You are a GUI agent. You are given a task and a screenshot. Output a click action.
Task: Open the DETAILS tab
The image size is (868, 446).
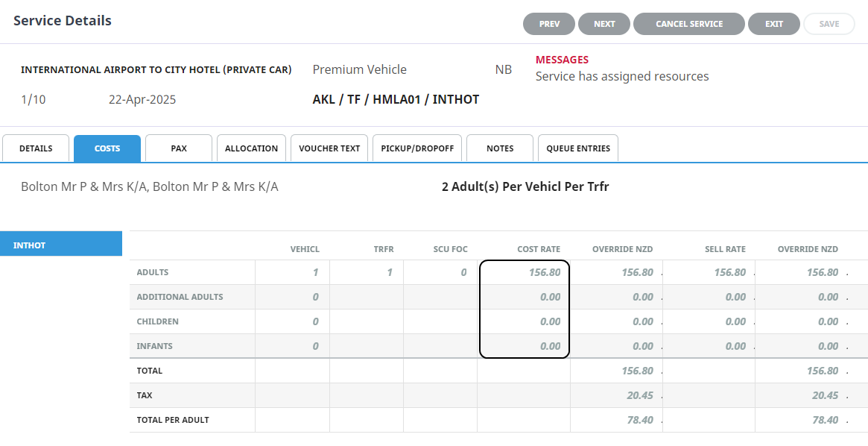[36, 148]
